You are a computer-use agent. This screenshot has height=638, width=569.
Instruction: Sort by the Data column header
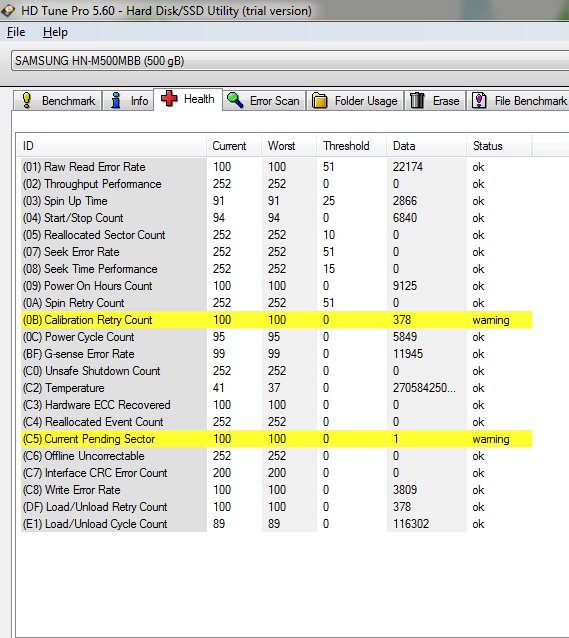click(427, 146)
